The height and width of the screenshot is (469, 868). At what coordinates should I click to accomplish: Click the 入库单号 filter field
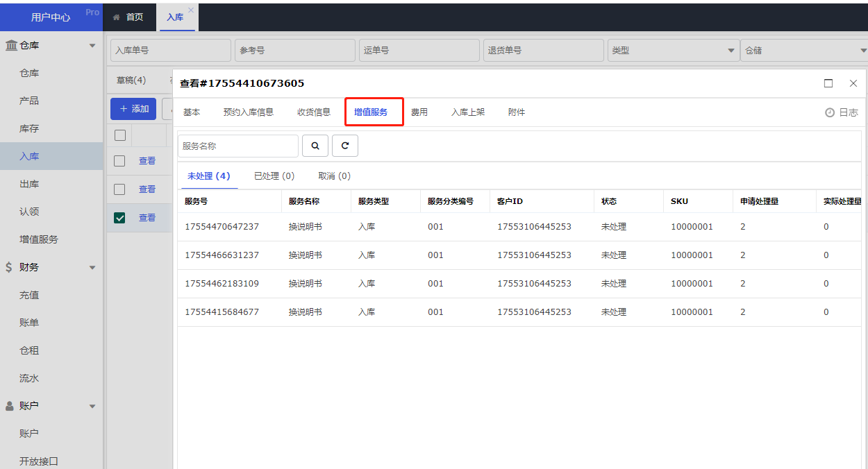pos(171,51)
